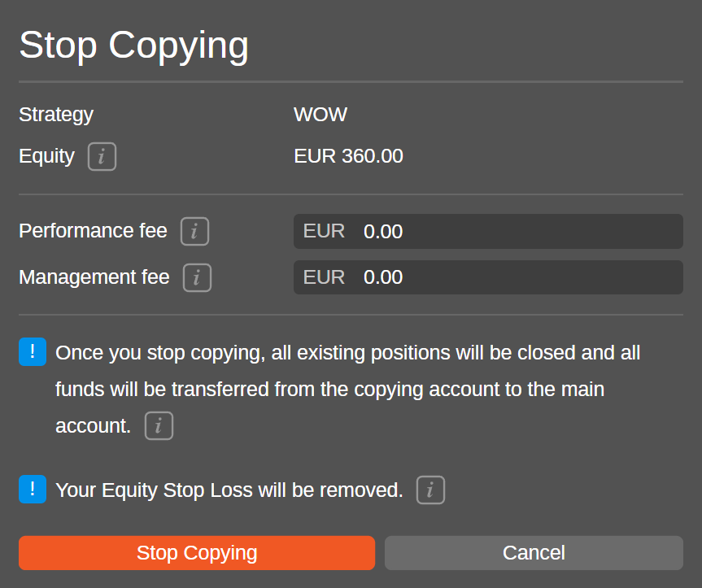Click blue exclamation icon beside positions-closed notice
The width and height of the screenshot is (702, 588).
33,352
